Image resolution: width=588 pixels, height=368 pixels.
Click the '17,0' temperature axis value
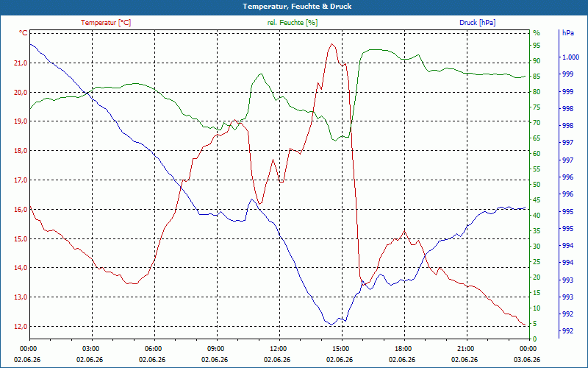(21, 180)
